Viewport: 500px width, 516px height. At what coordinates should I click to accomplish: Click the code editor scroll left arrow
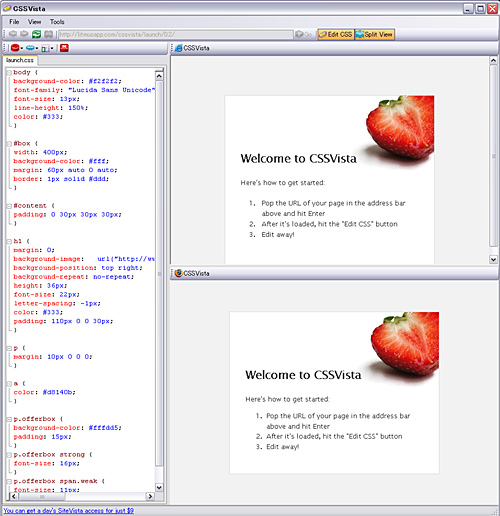click(13, 496)
